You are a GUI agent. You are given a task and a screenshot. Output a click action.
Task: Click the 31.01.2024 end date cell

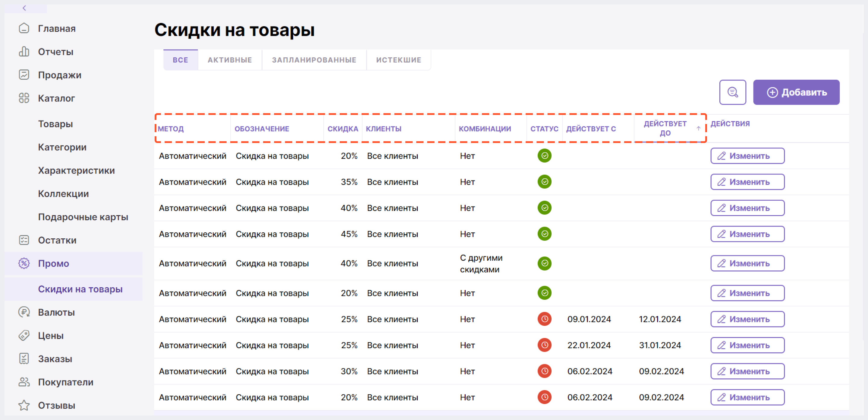click(660, 345)
